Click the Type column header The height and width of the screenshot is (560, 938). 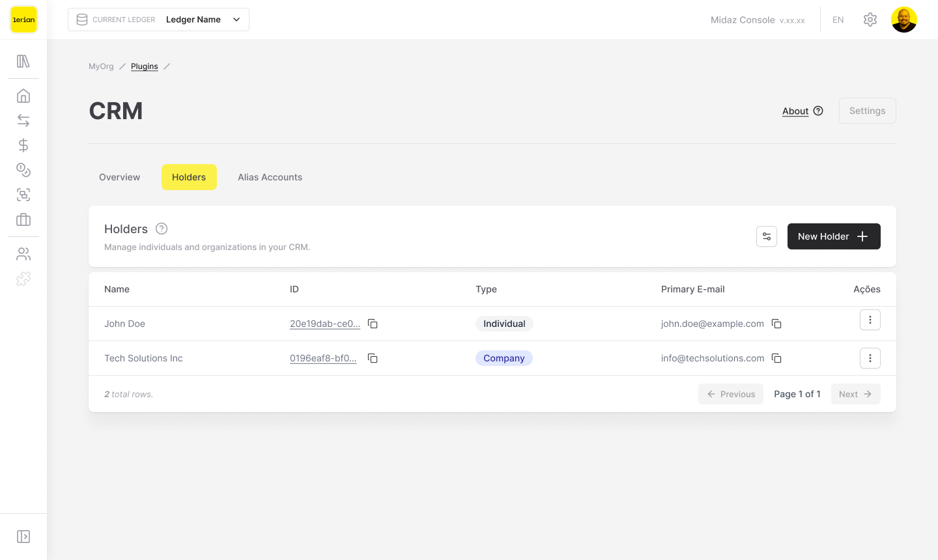tap(486, 289)
